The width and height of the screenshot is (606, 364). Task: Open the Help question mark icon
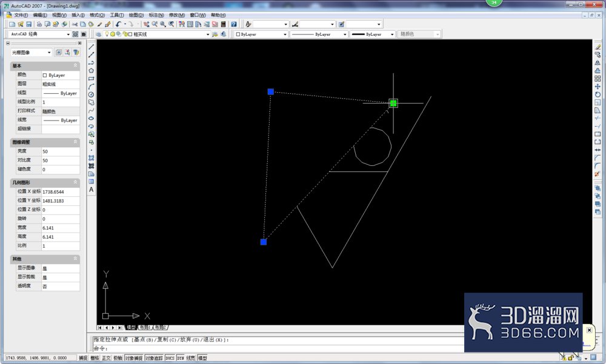(234, 24)
